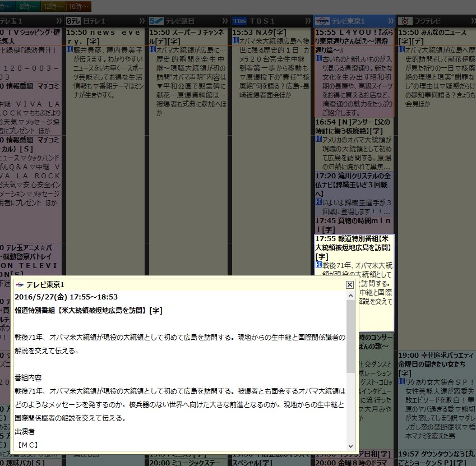Click 出演者 heading in popup
Viewport: 476px width, 466px height.
pos(25,431)
